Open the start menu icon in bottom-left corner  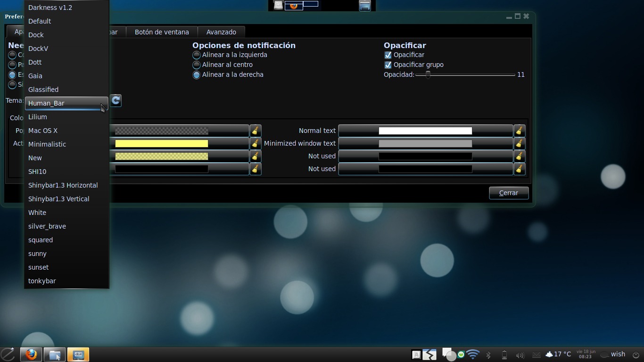[8, 354]
